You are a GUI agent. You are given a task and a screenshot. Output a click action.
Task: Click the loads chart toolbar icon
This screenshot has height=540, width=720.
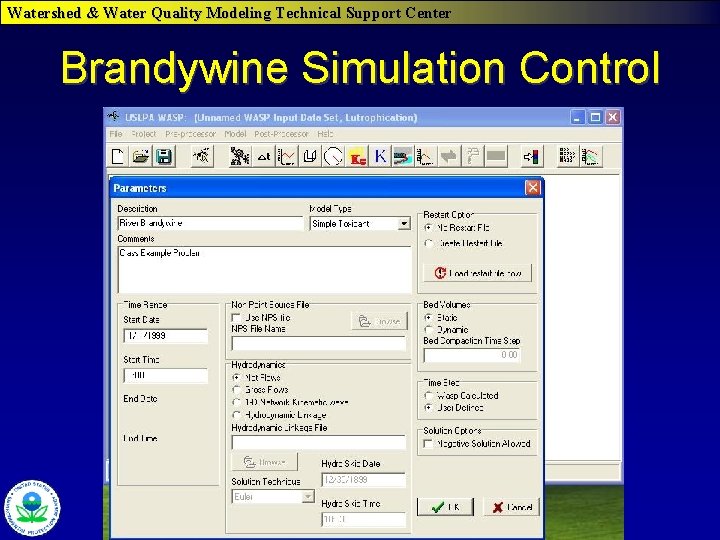426,157
